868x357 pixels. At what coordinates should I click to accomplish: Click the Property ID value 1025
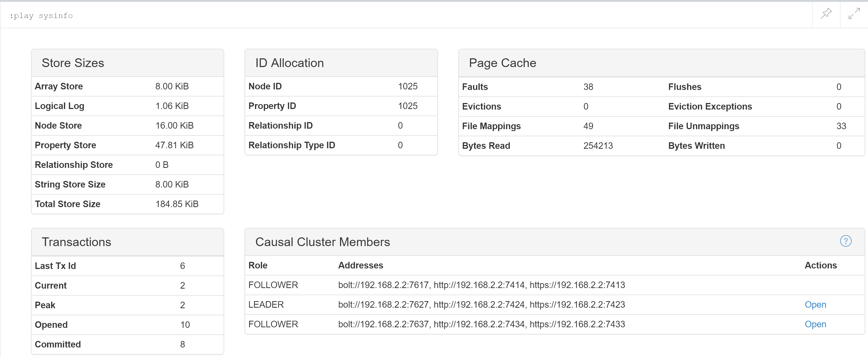(408, 106)
